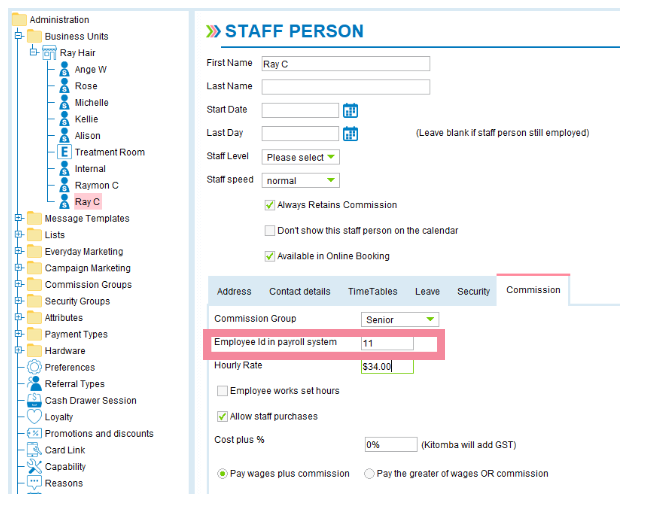665x511 pixels.
Task: Select Pay the greater of wages OR commission
Action: click(369, 474)
